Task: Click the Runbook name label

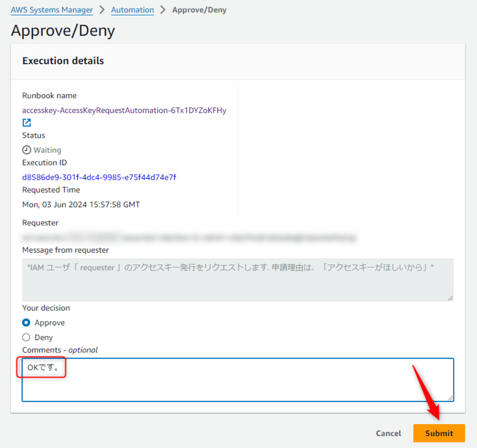Action: pyautogui.click(x=49, y=95)
